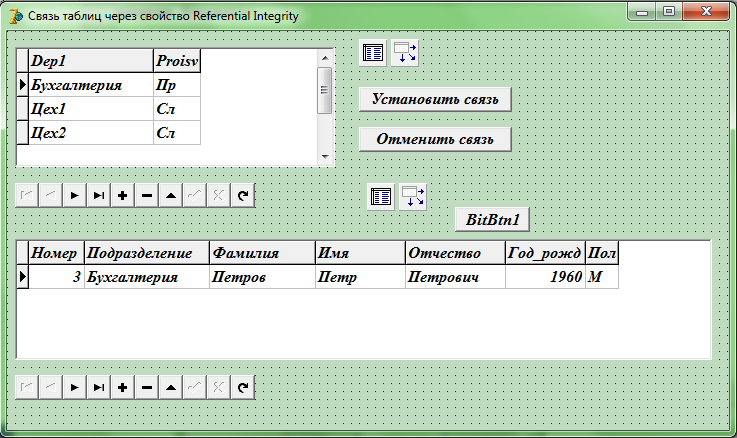Click the upper grid scrollbar down arrow

pos(325,157)
